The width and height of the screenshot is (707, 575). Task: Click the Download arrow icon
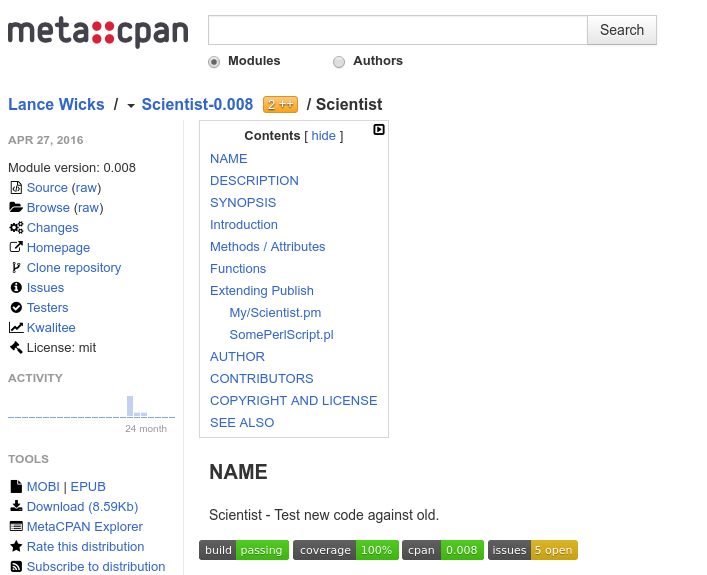point(16,506)
